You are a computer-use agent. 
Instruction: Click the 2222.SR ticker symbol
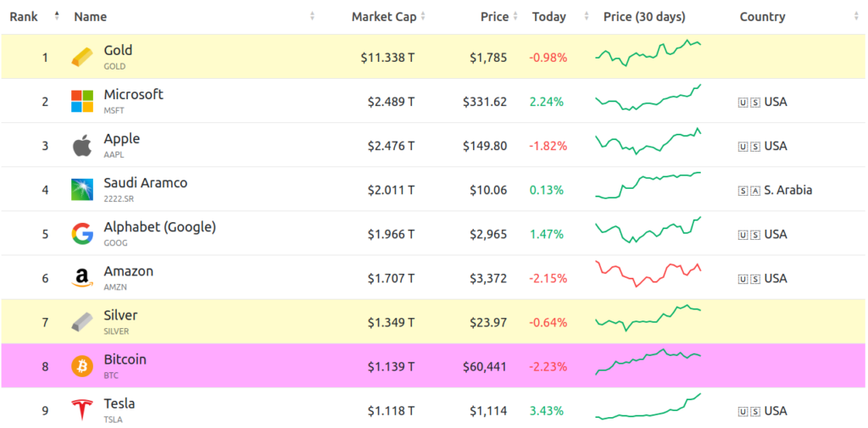tap(117, 199)
